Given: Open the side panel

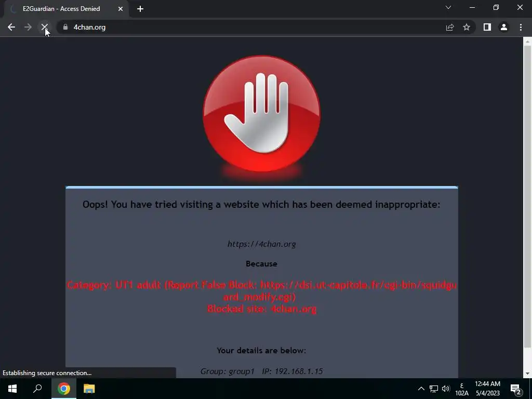Looking at the screenshot, I should tap(487, 27).
